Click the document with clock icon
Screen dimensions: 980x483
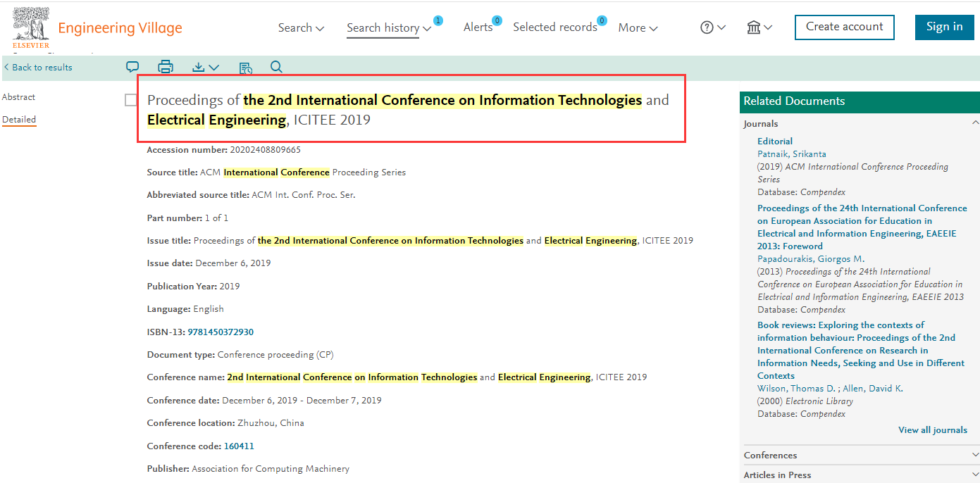[x=245, y=68]
